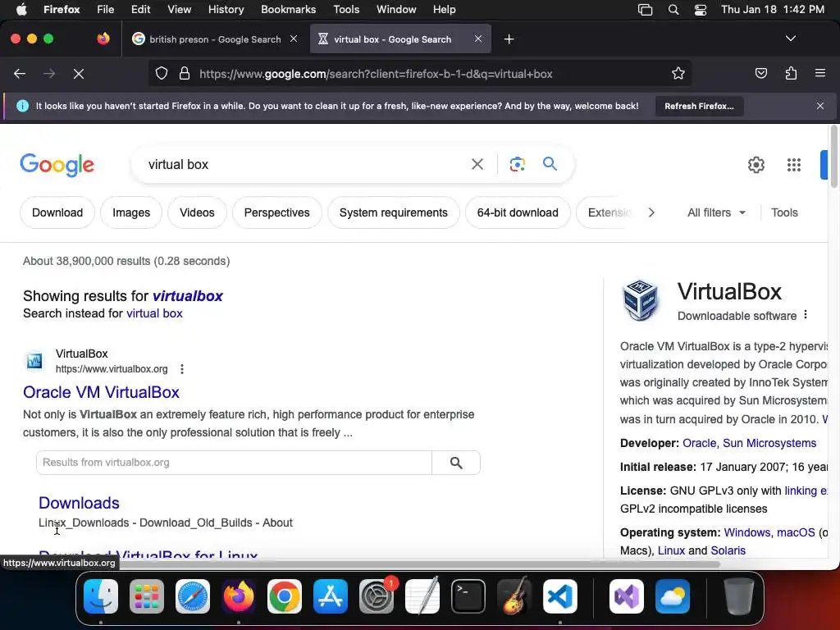Open the macOS operating system link
The image size is (840, 630).
pos(796,532)
